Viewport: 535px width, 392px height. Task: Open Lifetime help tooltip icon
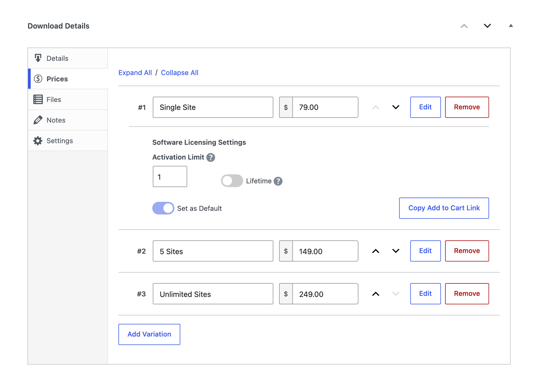coord(278,181)
